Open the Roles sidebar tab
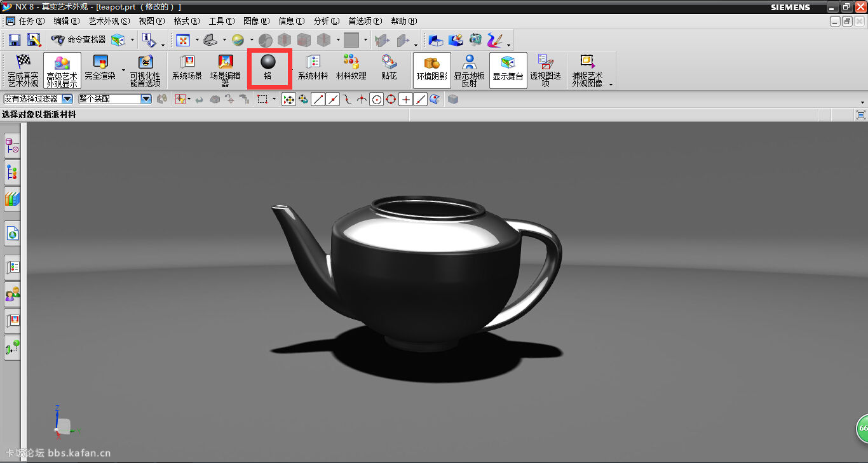868x463 pixels. click(x=12, y=295)
